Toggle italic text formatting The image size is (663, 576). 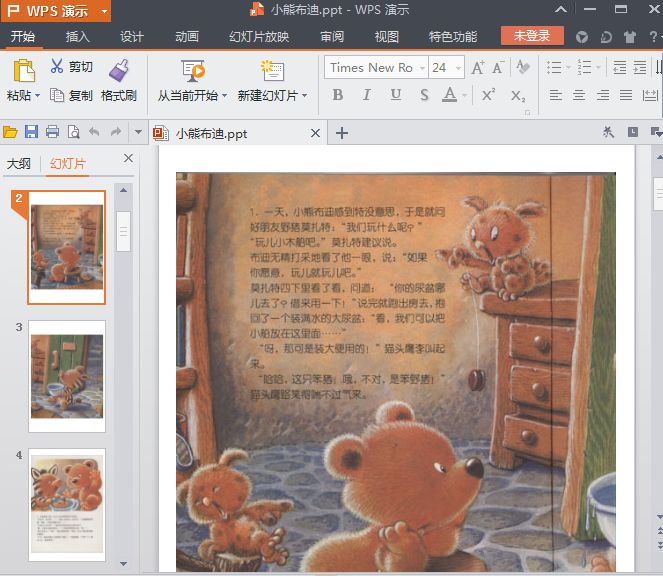pos(366,95)
